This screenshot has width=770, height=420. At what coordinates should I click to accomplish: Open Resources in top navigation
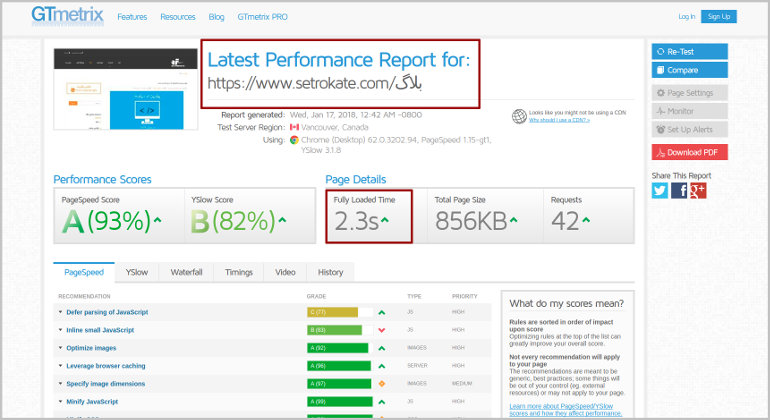tap(178, 17)
